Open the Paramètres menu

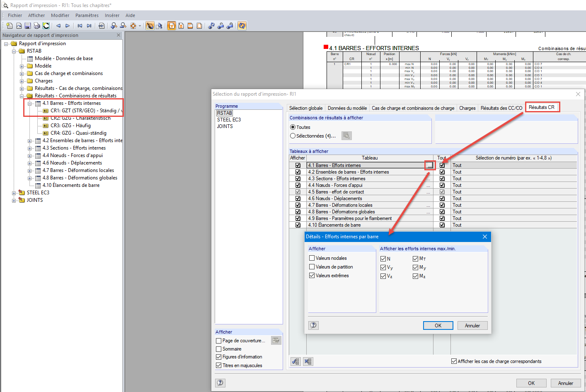pyautogui.click(x=87, y=15)
